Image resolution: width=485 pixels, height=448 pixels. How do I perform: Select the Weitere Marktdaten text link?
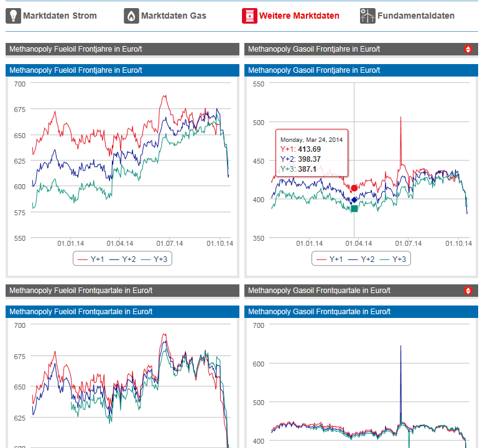point(299,16)
